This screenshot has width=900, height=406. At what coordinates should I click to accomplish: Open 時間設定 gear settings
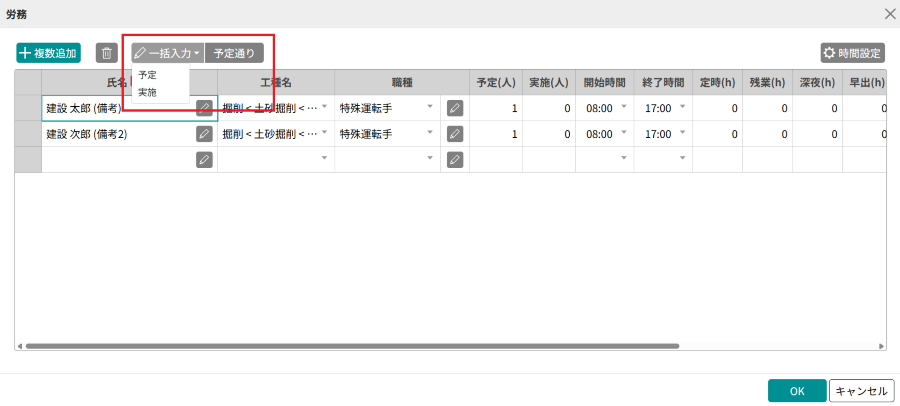pos(852,53)
